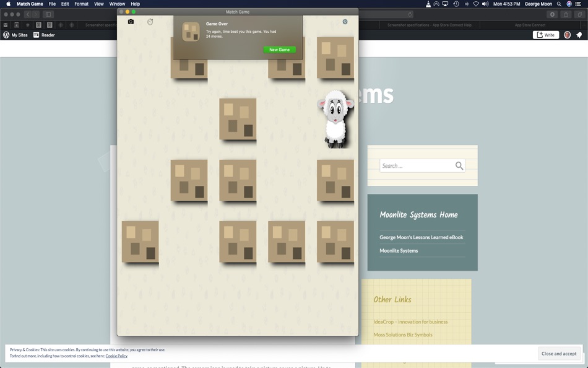Select the stopwatch timer icon
The width and height of the screenshot is (588, 368).
150,21
